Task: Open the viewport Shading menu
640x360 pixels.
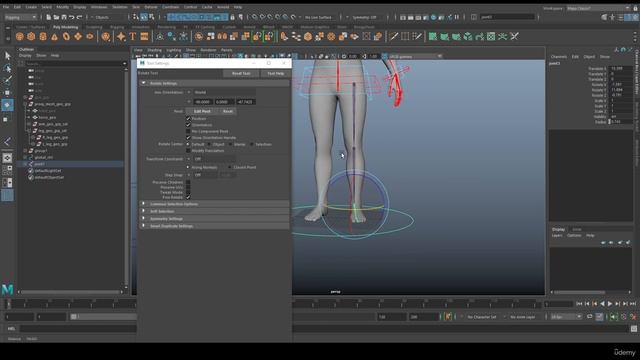Action: coord(154,50)
